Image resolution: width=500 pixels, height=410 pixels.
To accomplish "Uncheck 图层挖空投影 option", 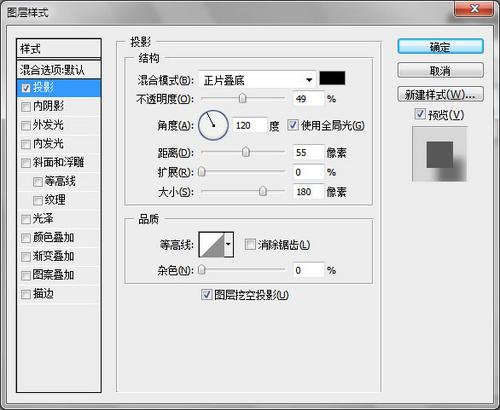I will click(x=206, y=295).
